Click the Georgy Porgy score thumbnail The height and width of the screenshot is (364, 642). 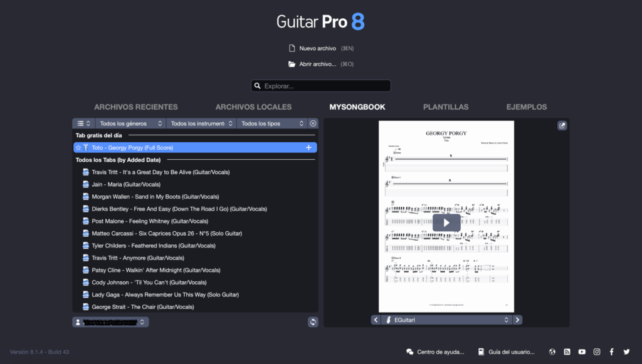click(x=446, y=216)
